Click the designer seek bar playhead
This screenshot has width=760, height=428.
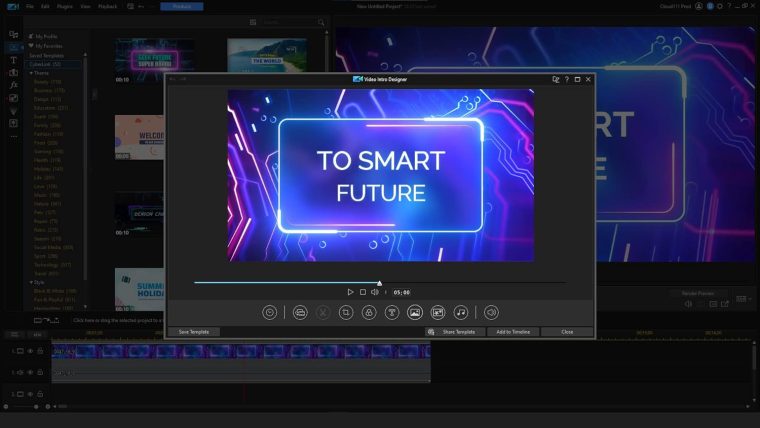[380, 283]
